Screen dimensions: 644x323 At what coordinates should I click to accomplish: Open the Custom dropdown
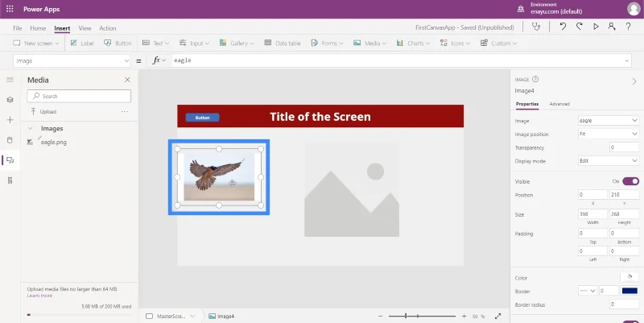pyautogui.click(x=498, y=43)
